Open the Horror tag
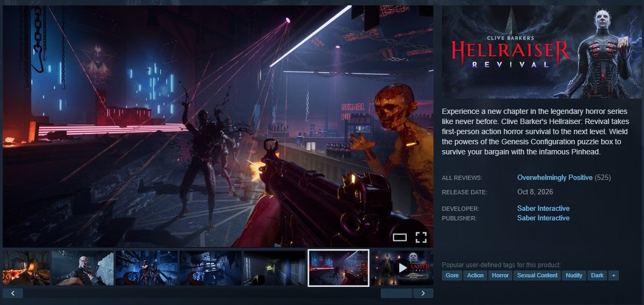Screen dimensions: 644x305 500,276
